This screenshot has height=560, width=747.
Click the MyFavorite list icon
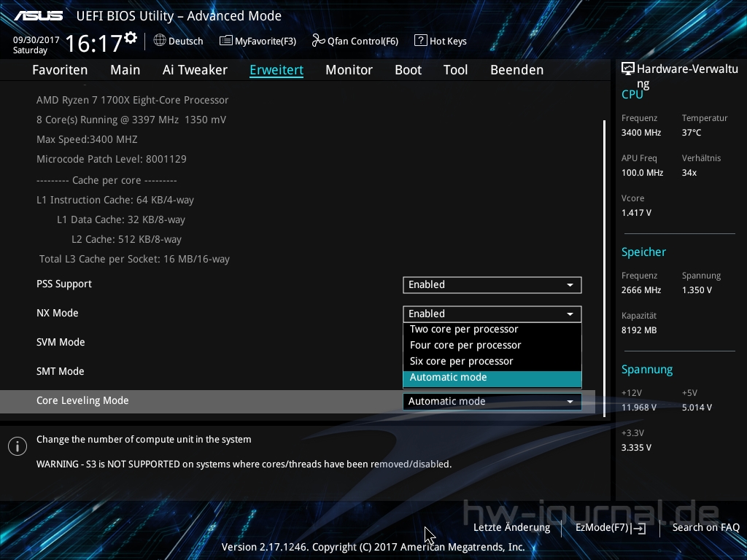pyautogui.click(x=225, y=41)
